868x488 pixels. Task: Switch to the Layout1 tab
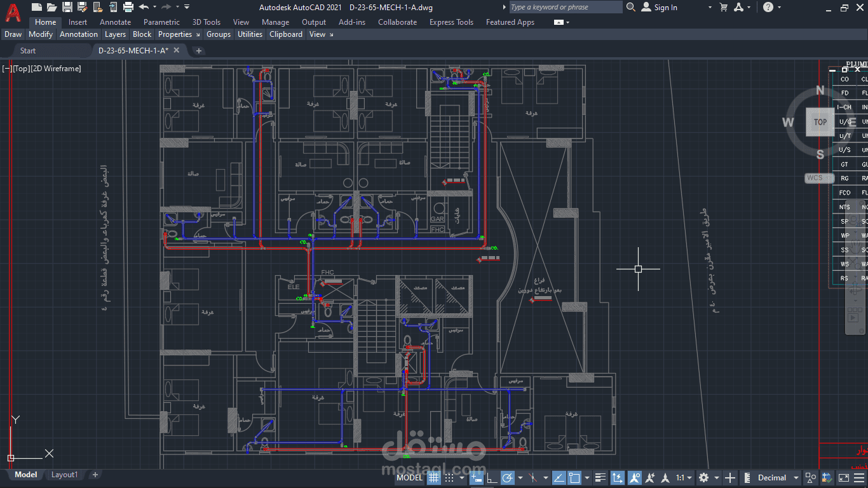[64, 475]
